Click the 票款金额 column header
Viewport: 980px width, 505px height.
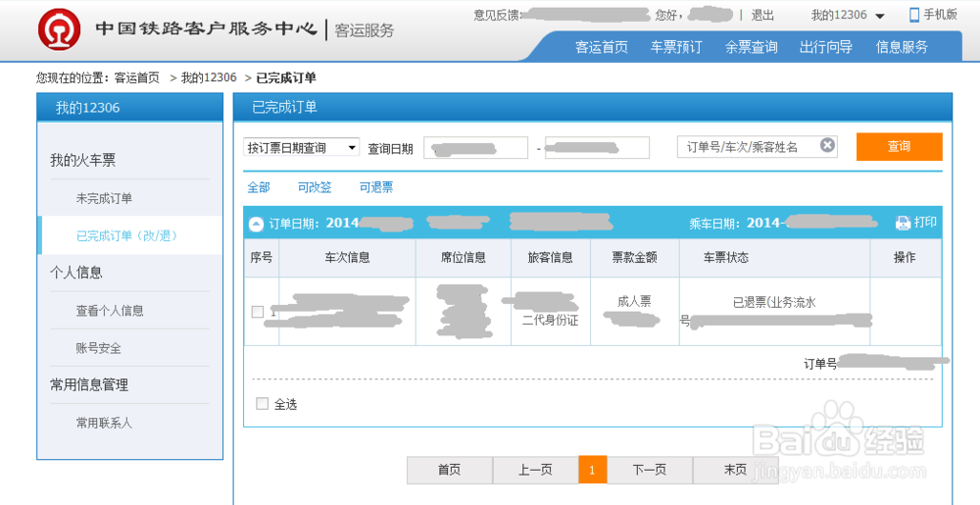point(634,258)
